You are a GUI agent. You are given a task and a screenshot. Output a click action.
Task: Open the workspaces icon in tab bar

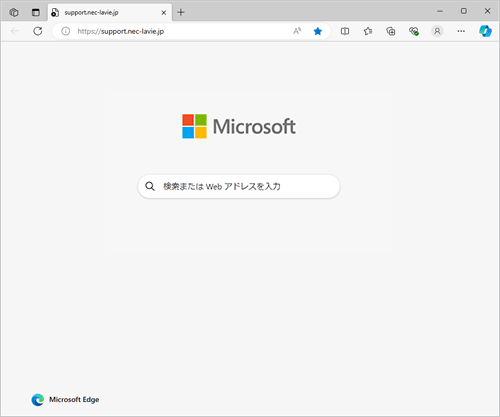(14, 12)
